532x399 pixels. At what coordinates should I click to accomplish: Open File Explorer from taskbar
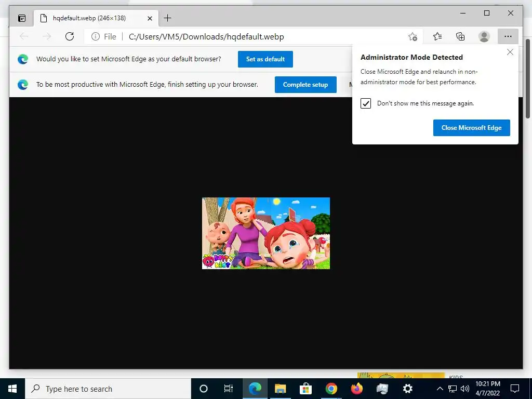pyautogui.click(x=280, y=389)
